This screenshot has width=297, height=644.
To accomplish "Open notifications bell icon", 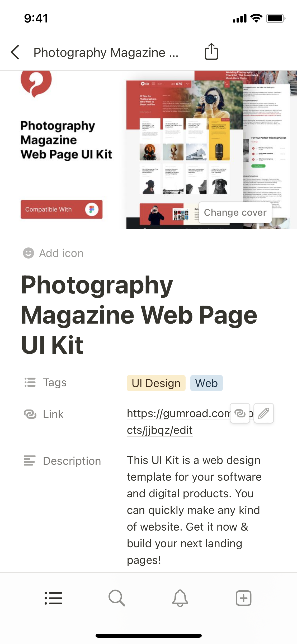I will click(180, 598).
